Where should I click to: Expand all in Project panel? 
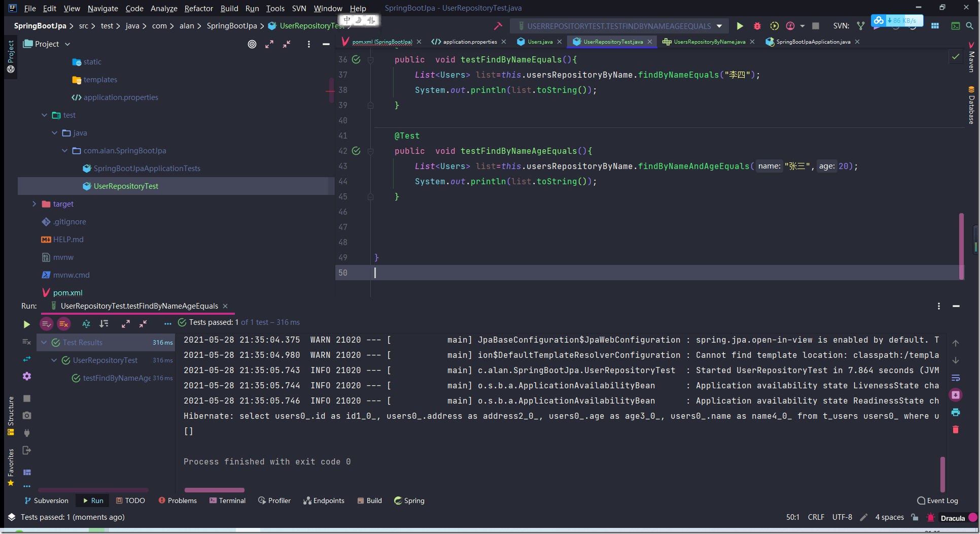(x=269, y=44)
